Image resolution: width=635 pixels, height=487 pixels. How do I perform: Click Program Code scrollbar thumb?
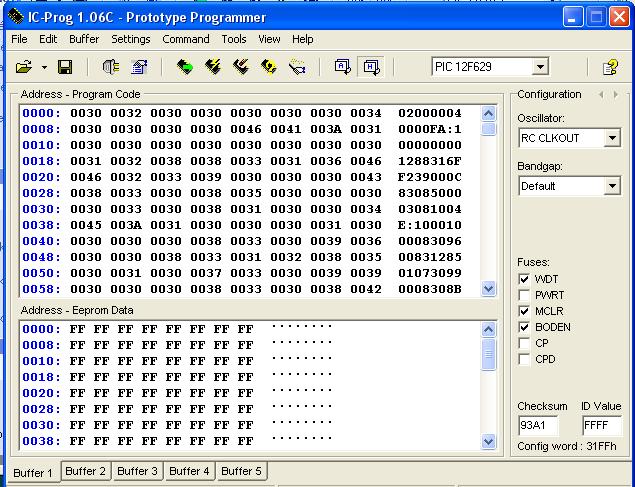[489, 129]
